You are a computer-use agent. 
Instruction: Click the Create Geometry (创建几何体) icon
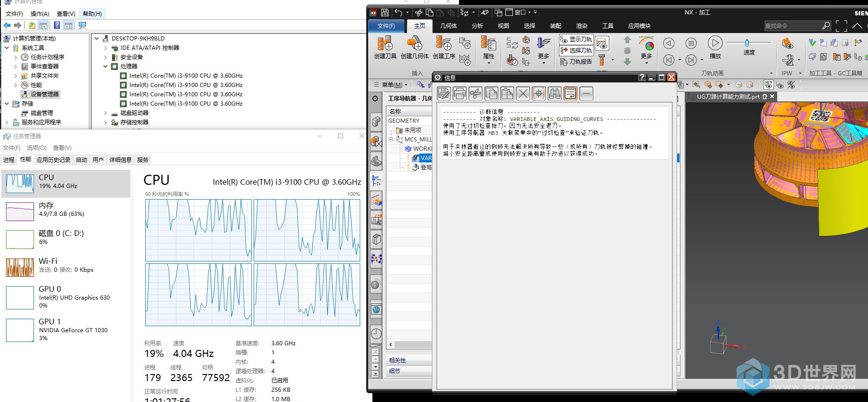click(x=414, y=44)
